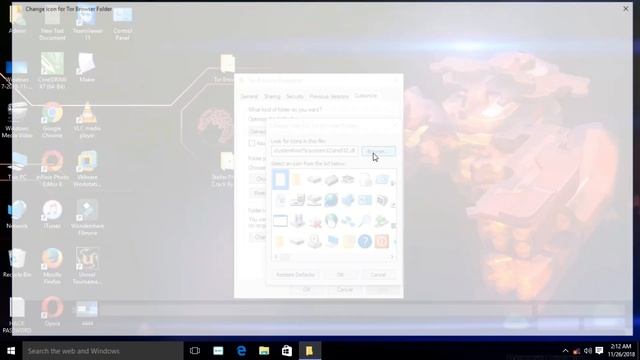Screen dimensions: 640x360
Task: Select the This PC desktop icon
Action: click(17, 167)
